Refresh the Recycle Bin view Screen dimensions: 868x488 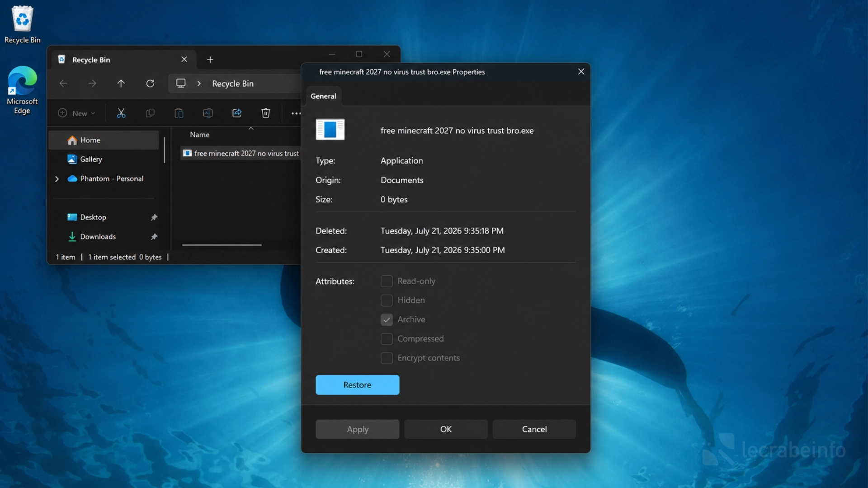150,84
